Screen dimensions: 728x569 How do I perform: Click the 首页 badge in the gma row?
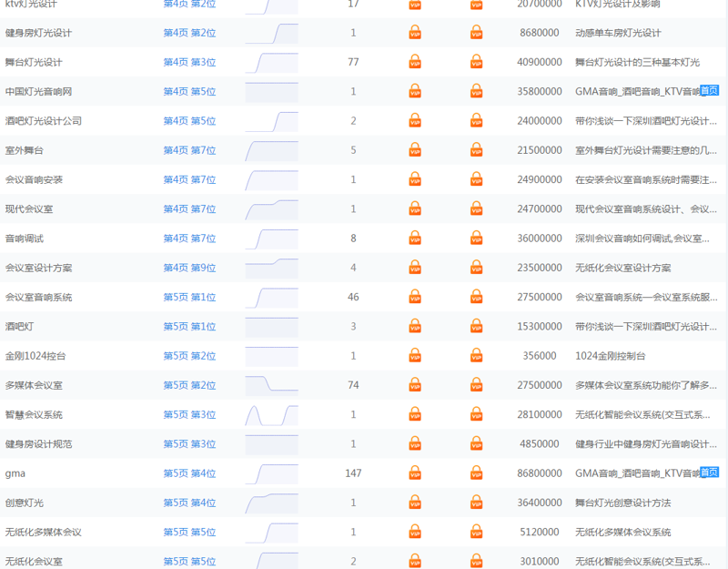(709, 472)
